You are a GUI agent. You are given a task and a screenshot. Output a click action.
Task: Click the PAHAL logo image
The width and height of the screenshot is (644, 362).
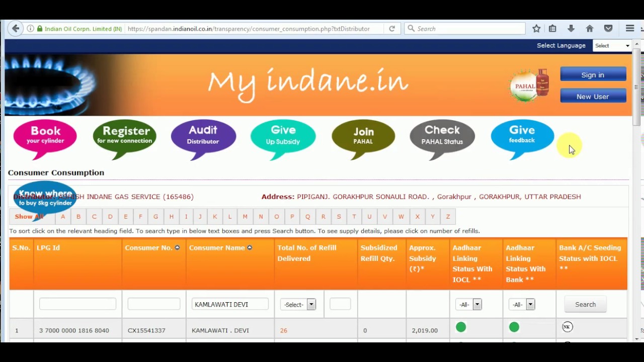529,85
